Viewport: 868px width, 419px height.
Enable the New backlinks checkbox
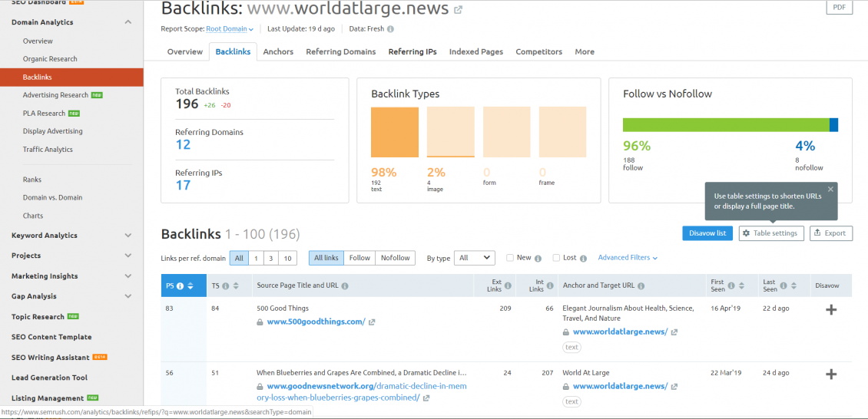[x=510, y=258]
